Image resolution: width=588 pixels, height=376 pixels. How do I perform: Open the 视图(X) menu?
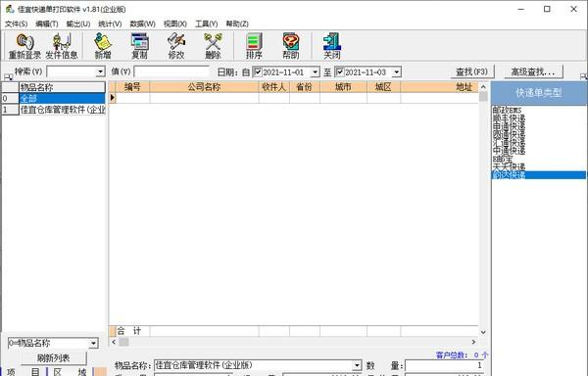pos(175,23)
